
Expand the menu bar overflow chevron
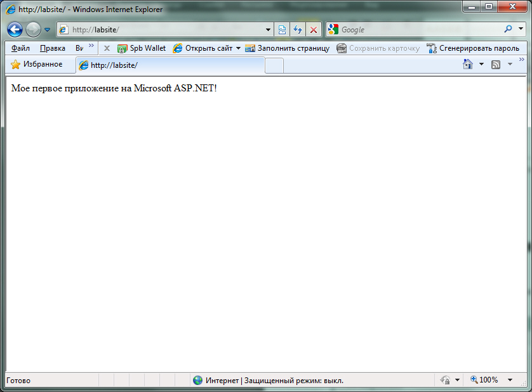click(91, 46)
